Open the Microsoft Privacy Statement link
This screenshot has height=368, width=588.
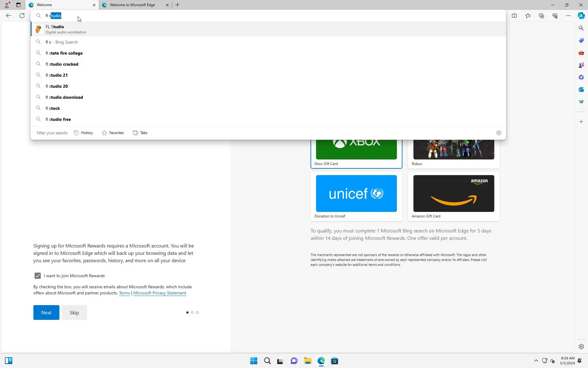click(160, 293)
